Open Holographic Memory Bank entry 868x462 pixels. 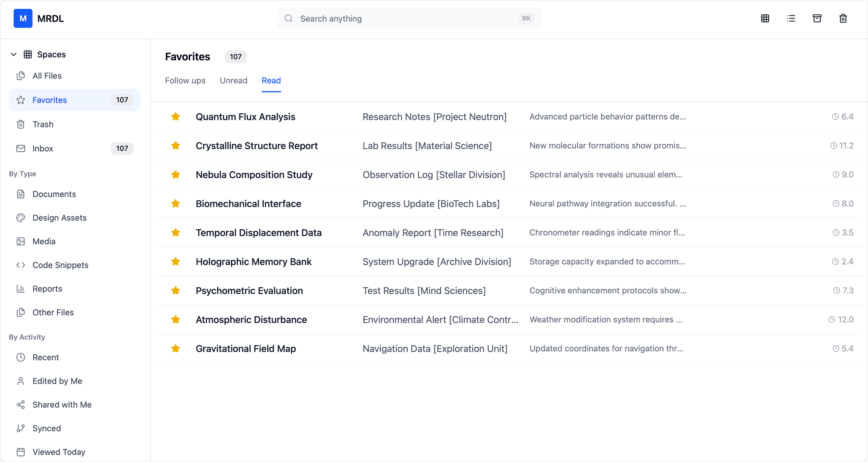click(509, 262)
